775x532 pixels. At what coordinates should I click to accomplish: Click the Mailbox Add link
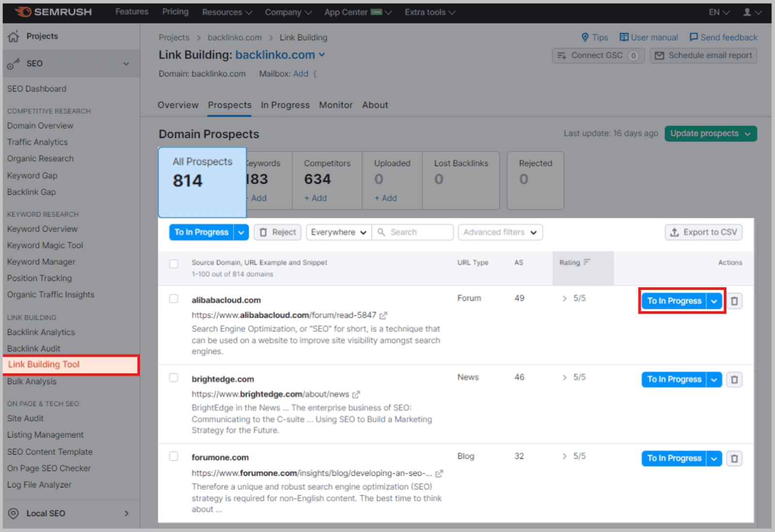[300, 74]
